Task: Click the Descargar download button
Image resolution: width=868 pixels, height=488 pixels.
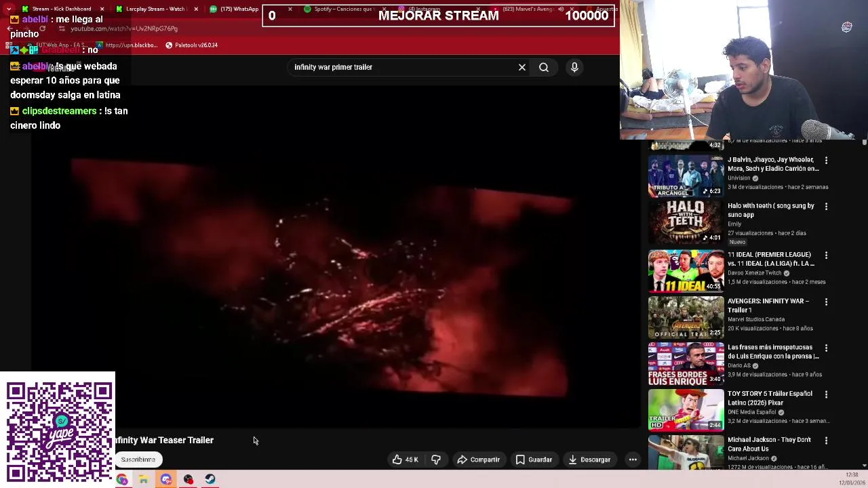Action: tap(589, 460)
